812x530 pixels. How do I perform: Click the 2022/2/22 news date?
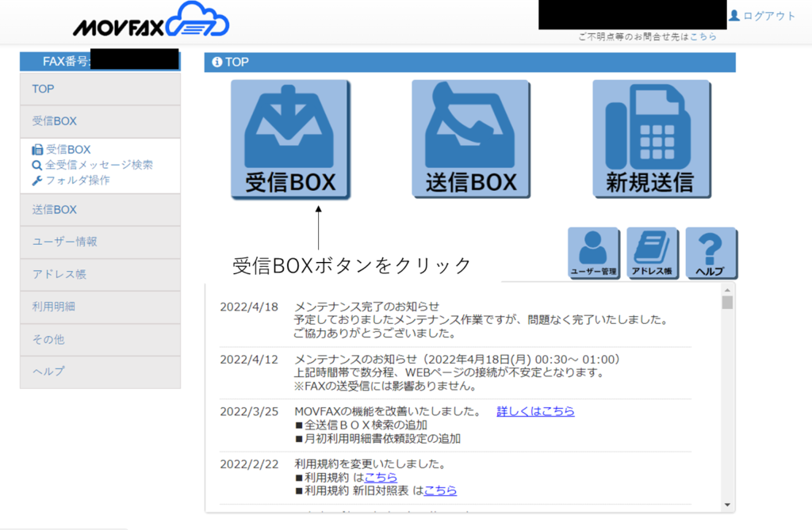(x=249, y=463)
